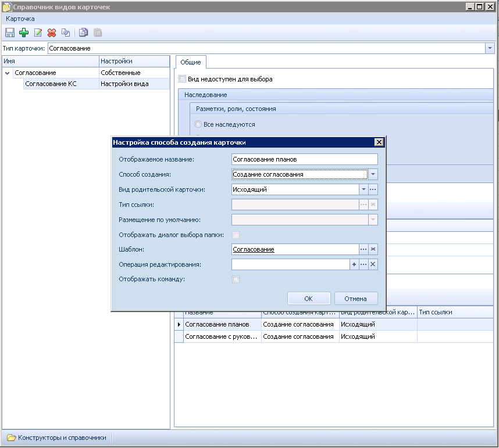Check Вид недоступен для выбора
Viewport: 499px width, 448px height.
183,79
